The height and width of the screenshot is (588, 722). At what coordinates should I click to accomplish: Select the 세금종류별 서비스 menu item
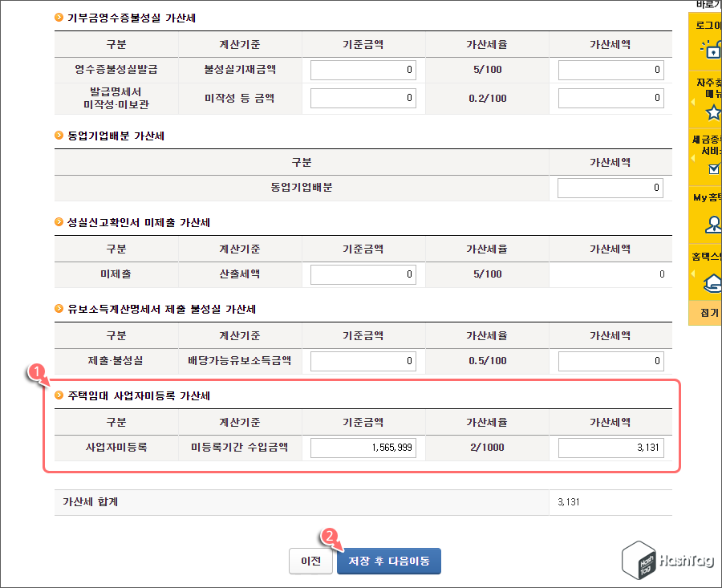point(712,146)
